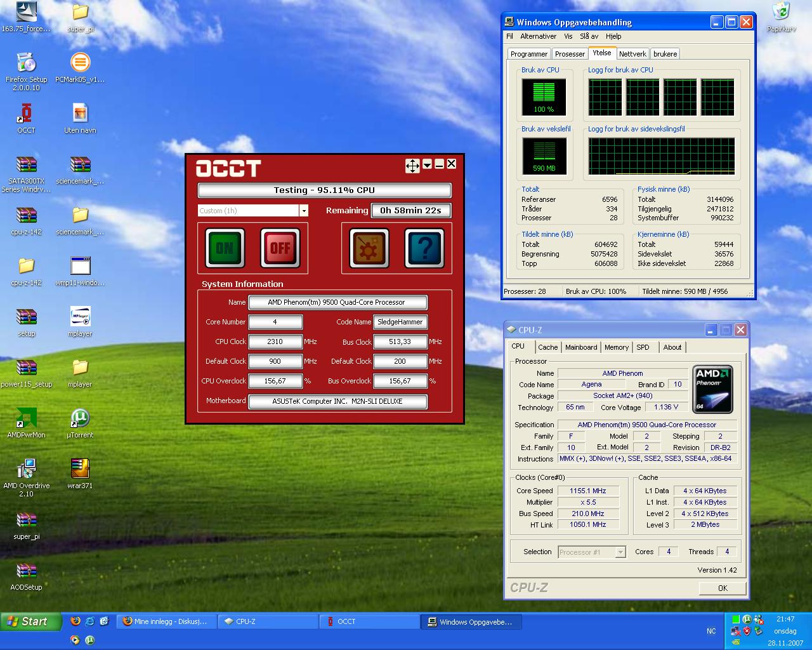Click the Start button on taskbar
This screenshot has height=650, width=812.
(x=31, y=621)
